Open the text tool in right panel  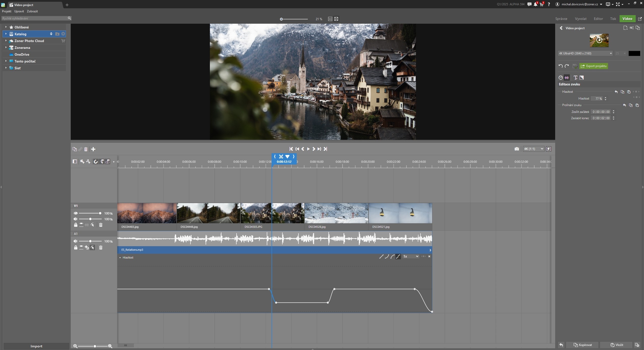click(575, 78)
